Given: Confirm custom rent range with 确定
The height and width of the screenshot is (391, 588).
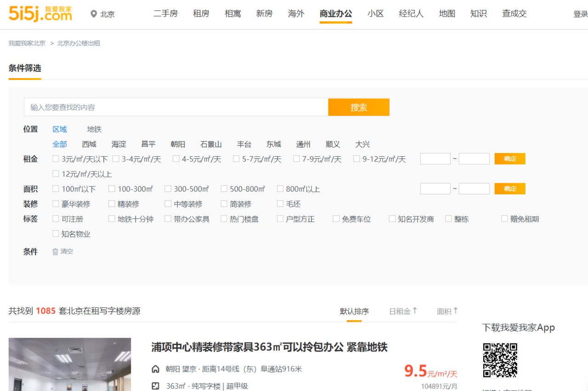Looking at the screenshot, I should point(510,159).
